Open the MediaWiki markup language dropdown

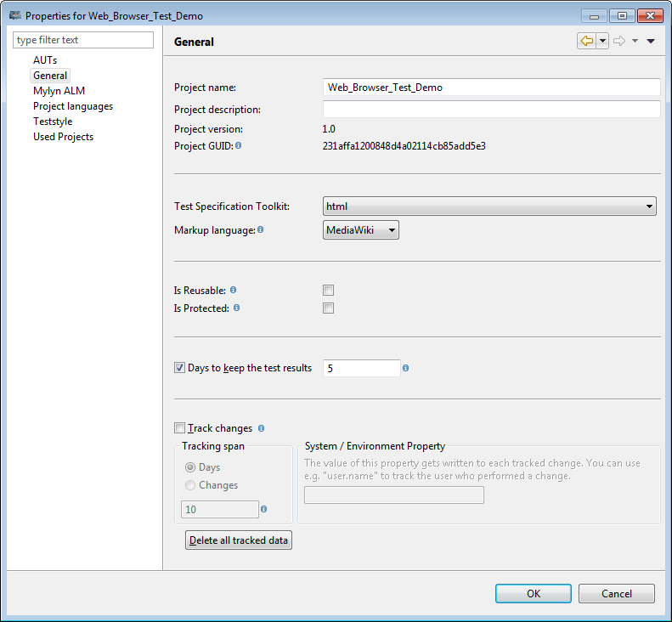point(361,230)
